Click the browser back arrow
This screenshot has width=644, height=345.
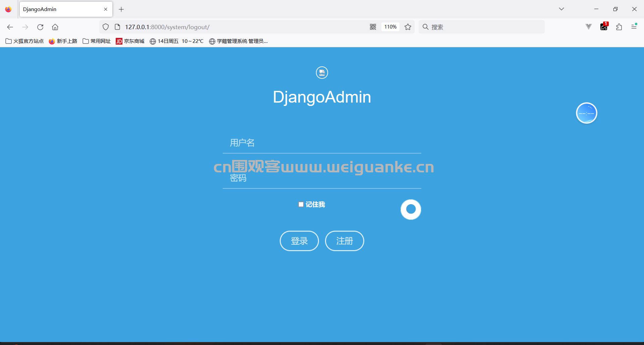(10, 27)
